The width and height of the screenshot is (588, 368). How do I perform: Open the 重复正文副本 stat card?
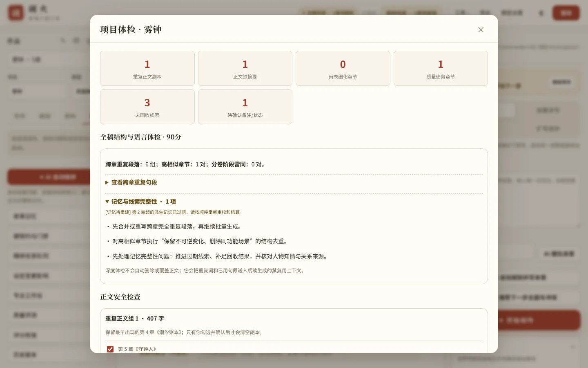[x=147, y=68]
